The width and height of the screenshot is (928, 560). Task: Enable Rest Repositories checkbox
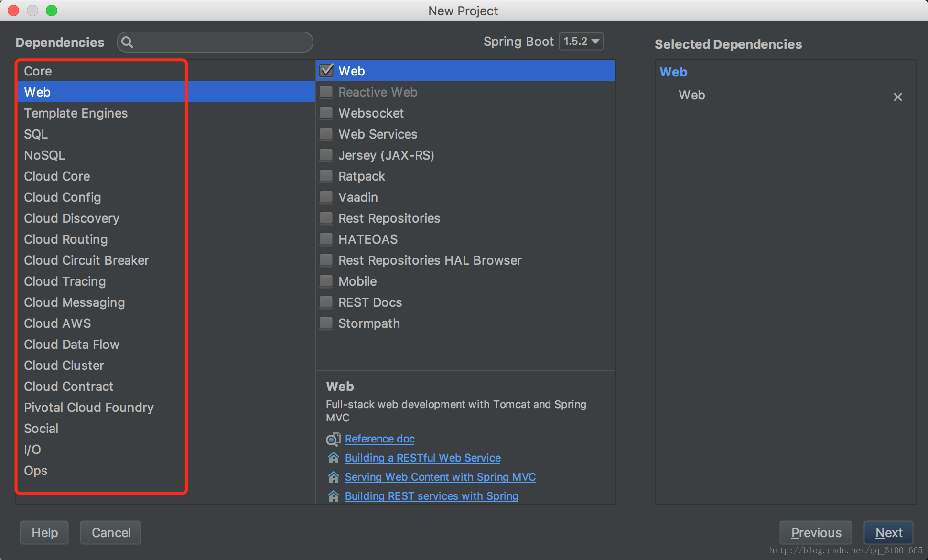coord(326,218)
